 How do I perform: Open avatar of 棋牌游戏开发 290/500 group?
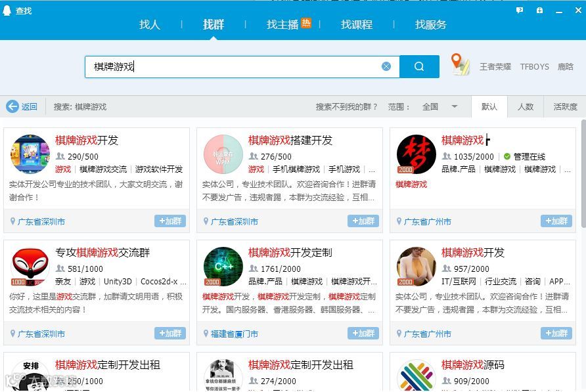click(30, 154)
